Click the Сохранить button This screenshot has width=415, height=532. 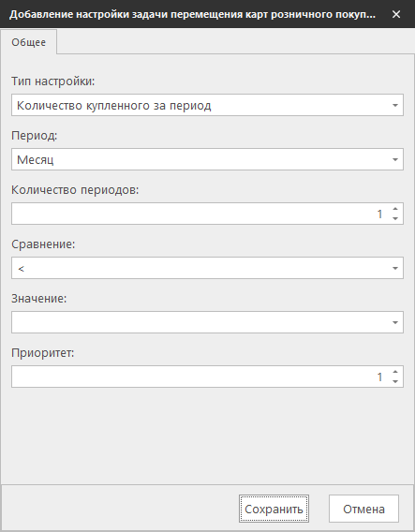tap(274, 509)
